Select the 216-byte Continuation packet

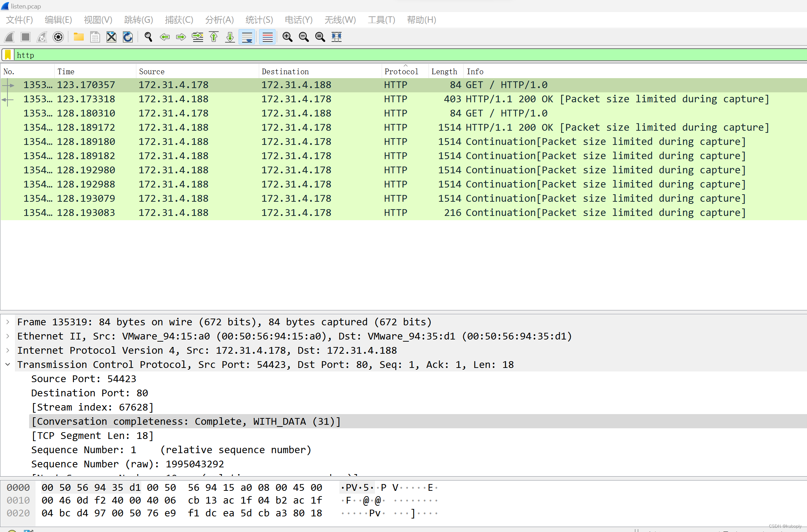(x=404, y=213)
